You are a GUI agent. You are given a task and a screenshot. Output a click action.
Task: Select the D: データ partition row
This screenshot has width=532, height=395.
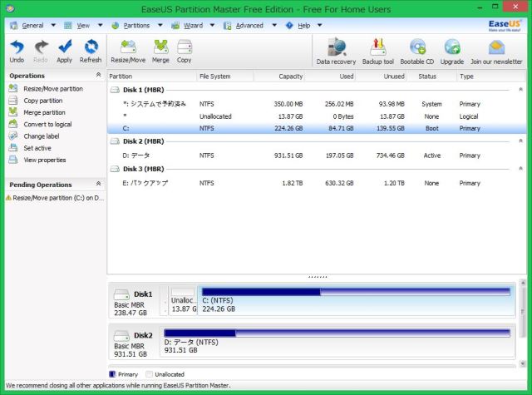[x=317, y=156]
